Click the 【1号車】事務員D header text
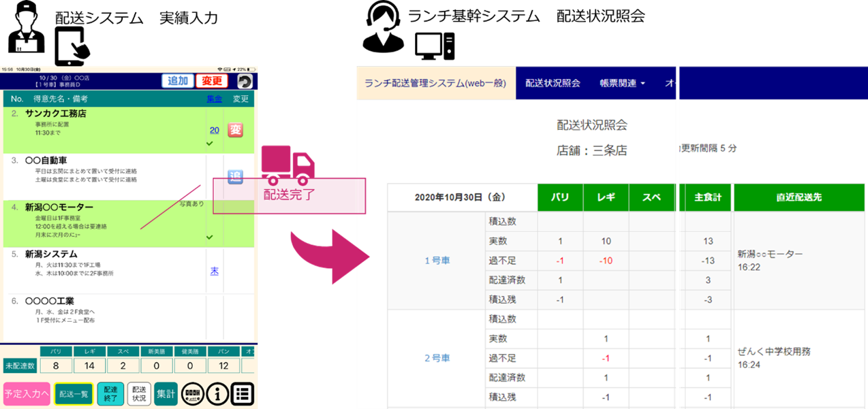Image resolution: width=868 pixels, height=409 pixels. [x=56, y=85]
